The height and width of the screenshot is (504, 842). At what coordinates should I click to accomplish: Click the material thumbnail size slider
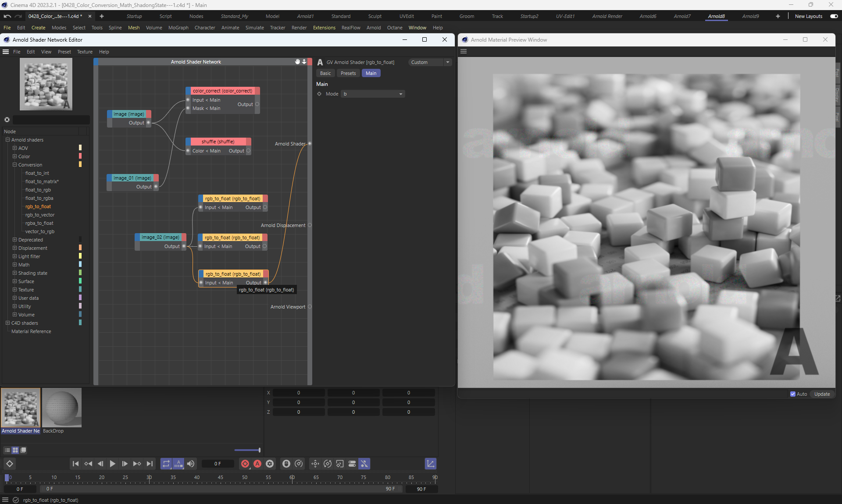coord(247,450)
